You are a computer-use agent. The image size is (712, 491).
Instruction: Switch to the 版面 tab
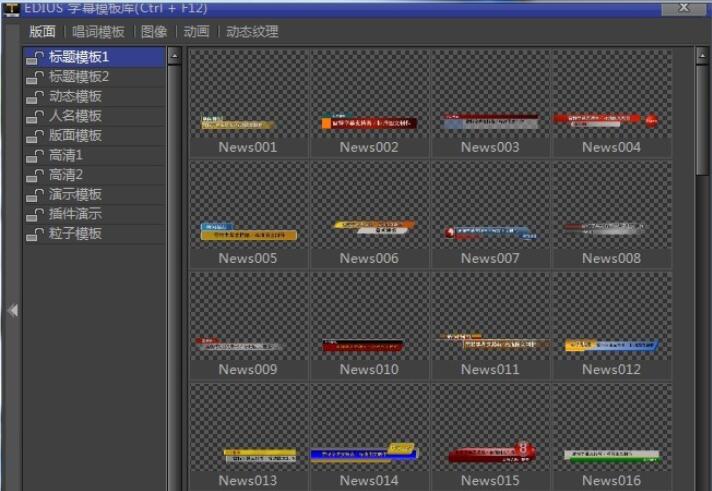42,31
